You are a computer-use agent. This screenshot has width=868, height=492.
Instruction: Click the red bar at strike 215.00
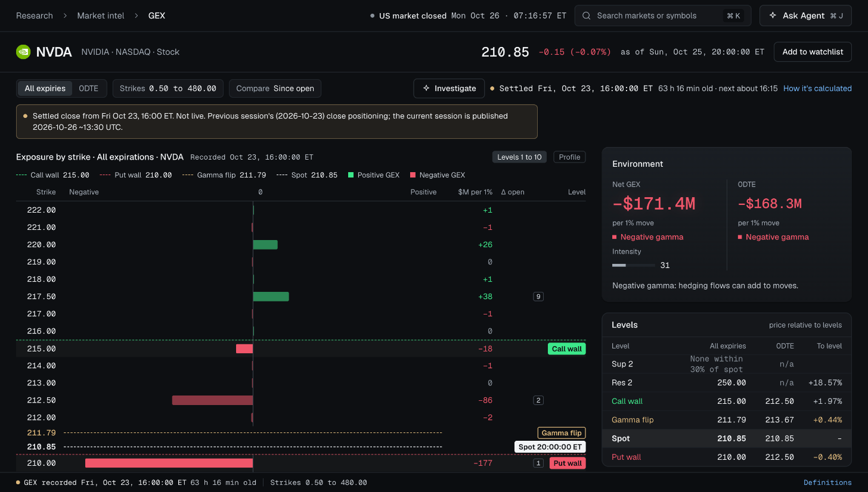[244, 349]
